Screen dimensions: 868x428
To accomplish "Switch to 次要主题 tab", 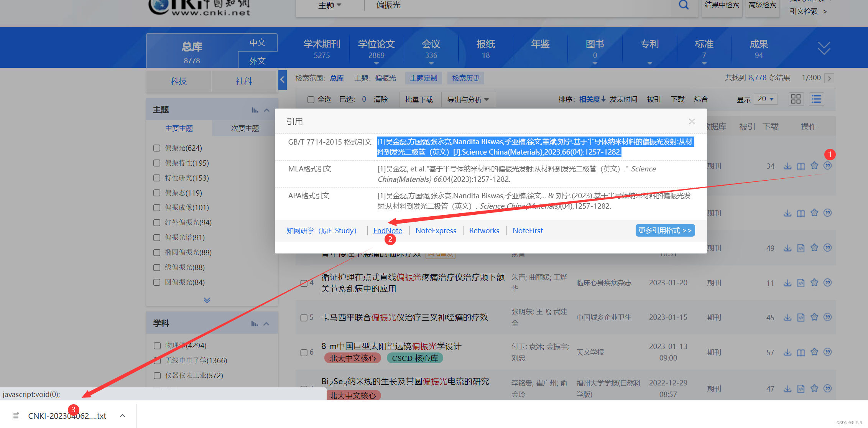I will [245, 128].
